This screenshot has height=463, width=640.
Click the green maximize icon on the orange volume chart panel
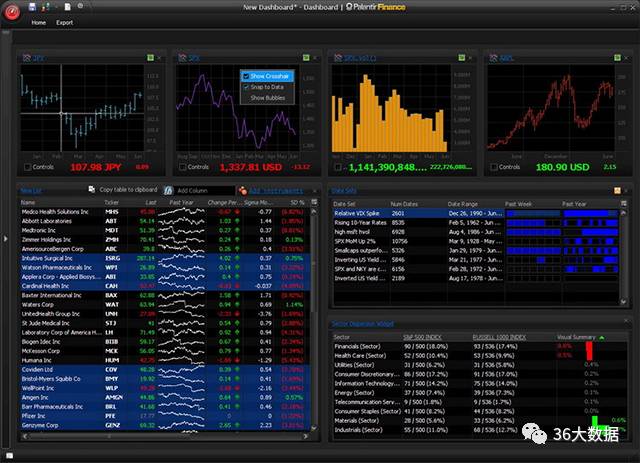click(462, 58)
